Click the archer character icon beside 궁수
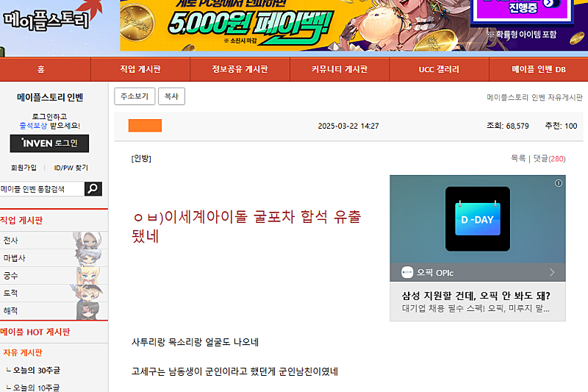Screen dimensions: 588x392 tap(88, 275)
